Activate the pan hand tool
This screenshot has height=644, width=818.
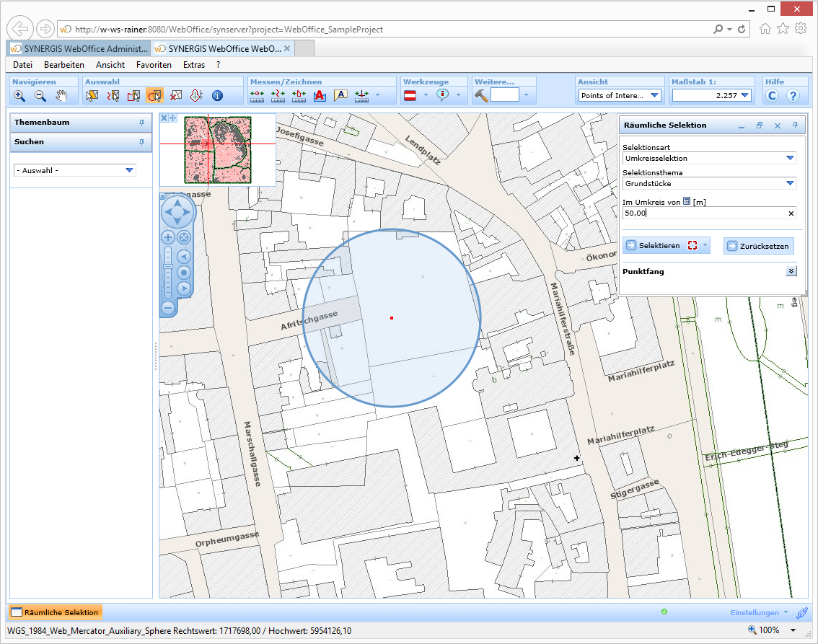[x=62, y=96]
